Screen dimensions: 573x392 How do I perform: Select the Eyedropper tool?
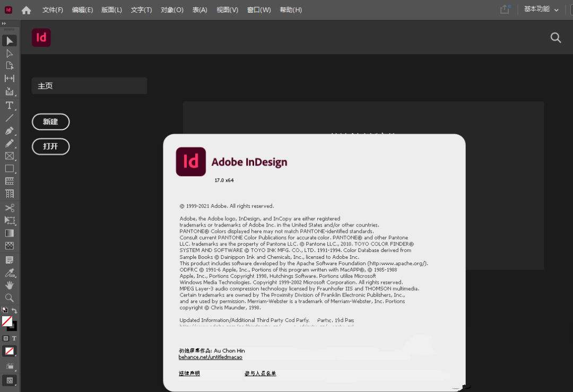click(x=10, y=273)
